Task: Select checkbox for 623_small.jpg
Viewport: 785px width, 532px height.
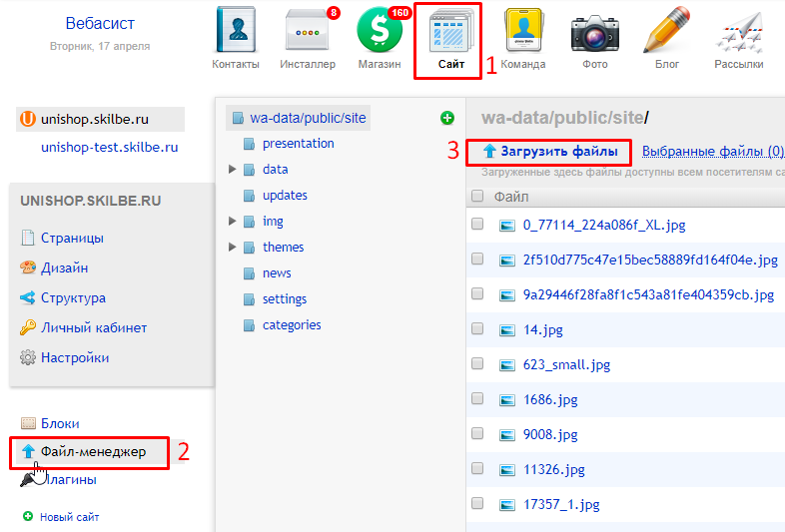Action: click(x=477, y=364)
